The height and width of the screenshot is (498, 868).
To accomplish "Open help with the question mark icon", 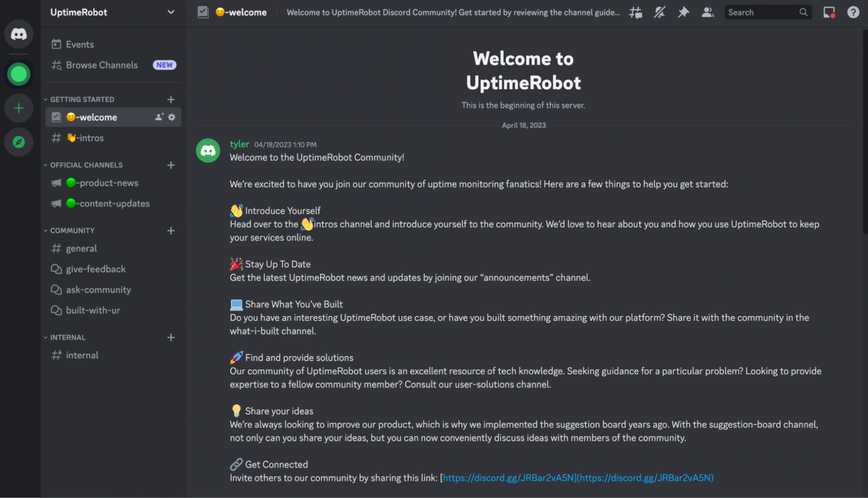I will pos(853,12).
